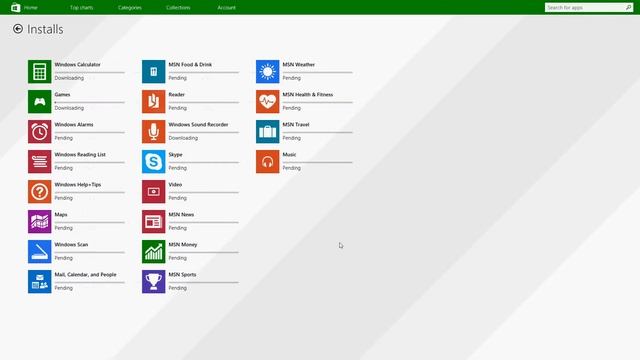The image size is (640, 360).
Task: Open the Collections menu
Action: click(x=178, y=8)
